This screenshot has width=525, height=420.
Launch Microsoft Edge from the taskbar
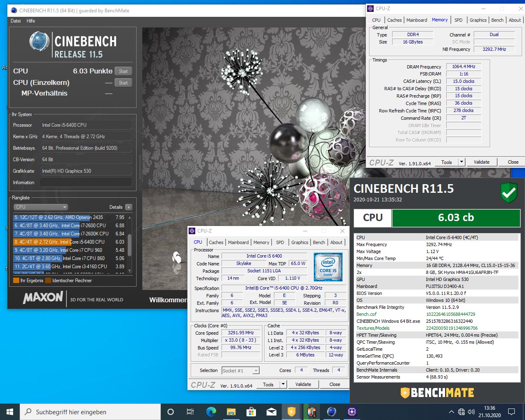211,412
